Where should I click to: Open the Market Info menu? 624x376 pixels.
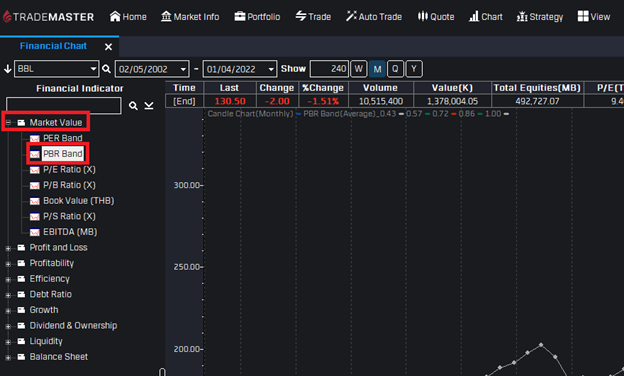[x=190, y=17]
